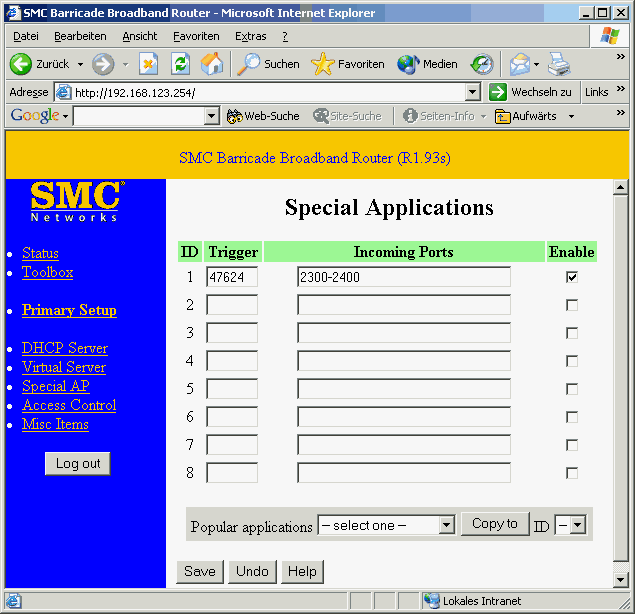Click the Medien media icon
This screenshot has width=635, height=614.
coord(408,64)
